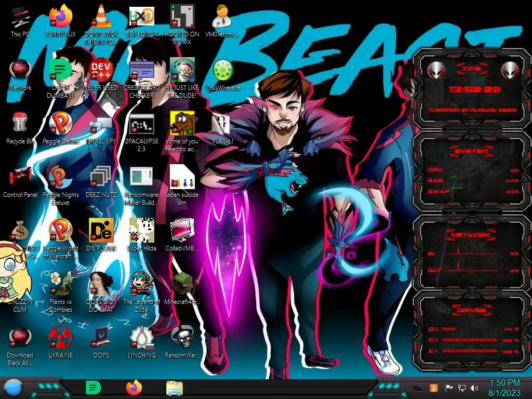Launch Firefox from the taskbar

[x=134, y=388]
